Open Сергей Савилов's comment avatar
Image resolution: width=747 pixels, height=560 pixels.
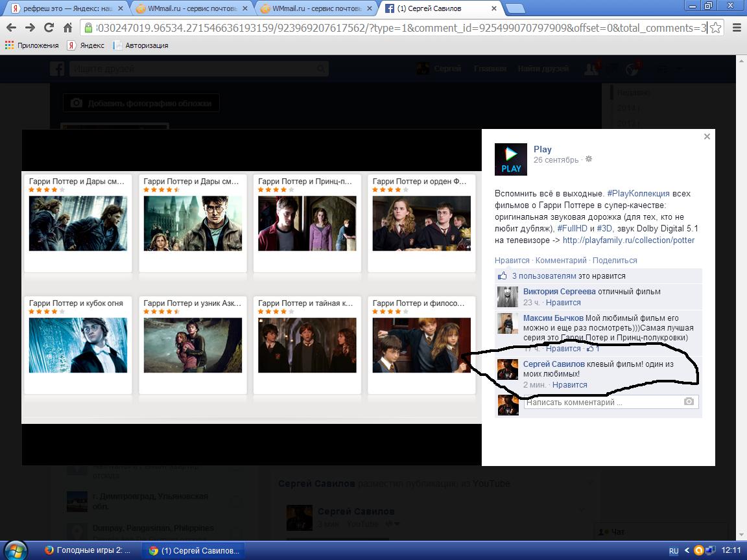pos(507,369)
